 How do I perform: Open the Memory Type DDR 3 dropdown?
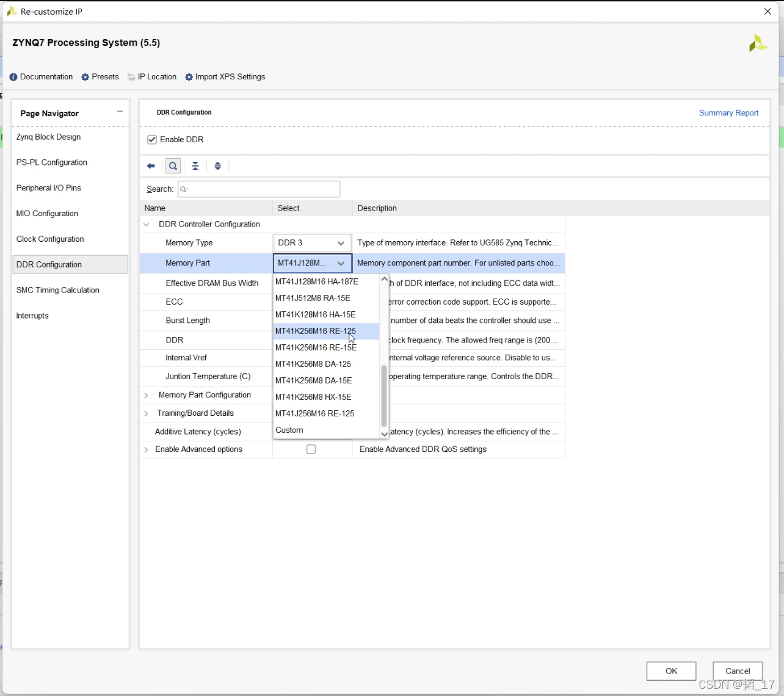312,243
